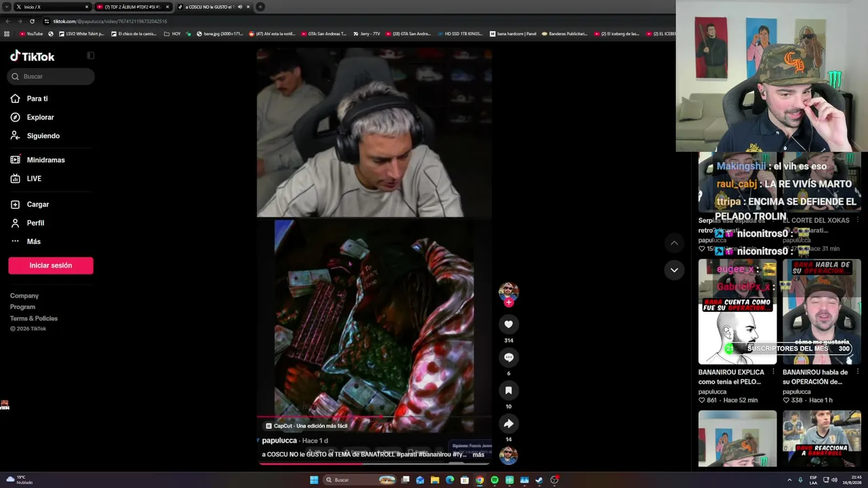The width and height of the screenshot is (868, 488).
Task: Open the 'bana hardcore | Panel' bookmark
Action: pos(513,33)
